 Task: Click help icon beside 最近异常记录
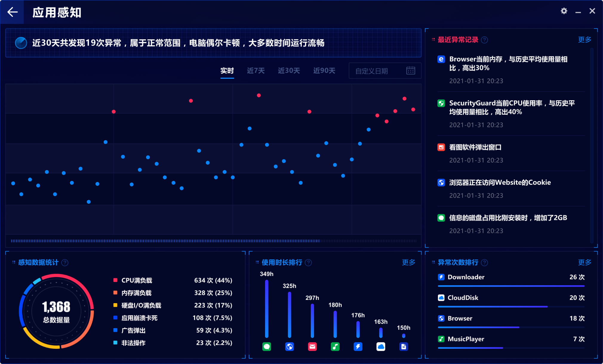point(484,40)
